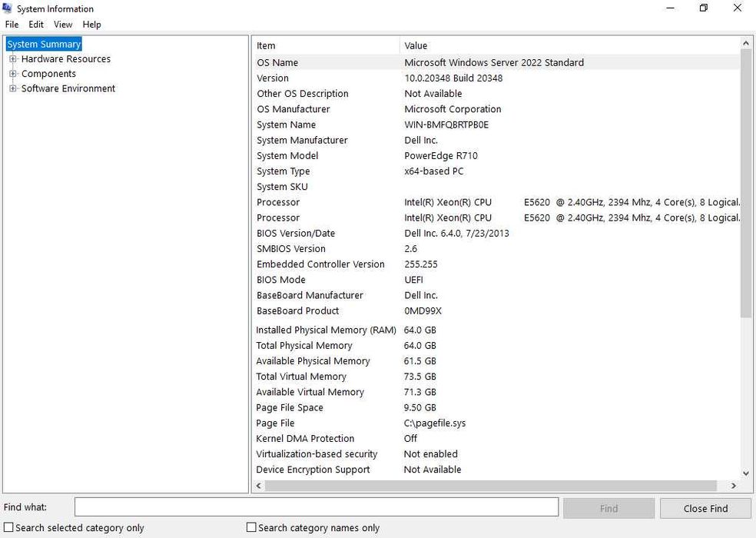Select the System SKU row
Image resolution: width=756 pixels, height=538 pixels.
[x=496, y=186]
